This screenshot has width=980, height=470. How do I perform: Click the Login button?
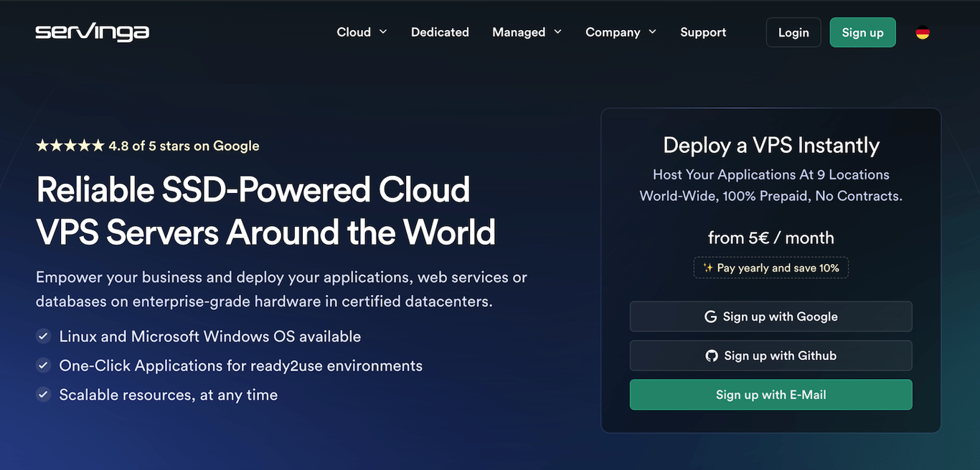click(793, 32)
